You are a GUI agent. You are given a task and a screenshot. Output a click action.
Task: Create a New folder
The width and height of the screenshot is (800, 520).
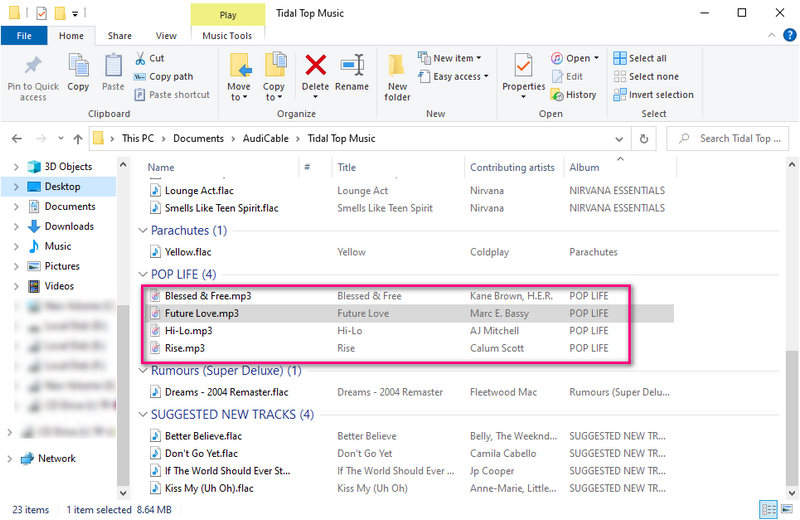tap(397, 77)
